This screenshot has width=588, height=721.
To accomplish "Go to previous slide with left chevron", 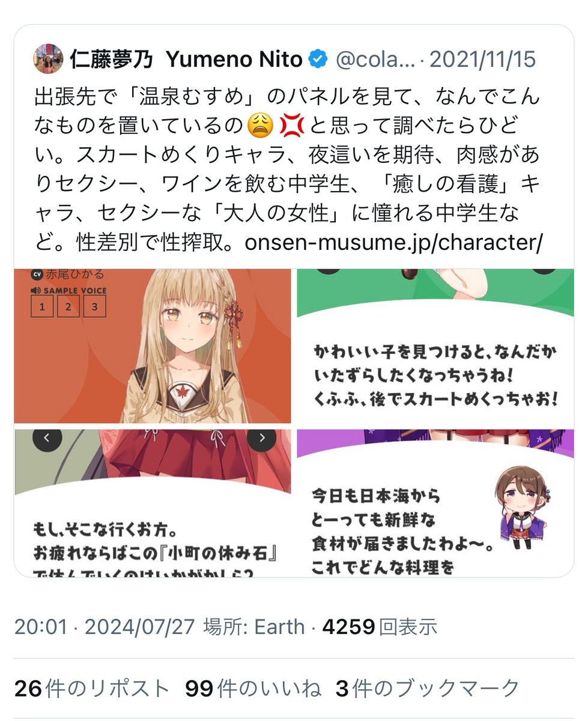I will (x=47, y=439).
